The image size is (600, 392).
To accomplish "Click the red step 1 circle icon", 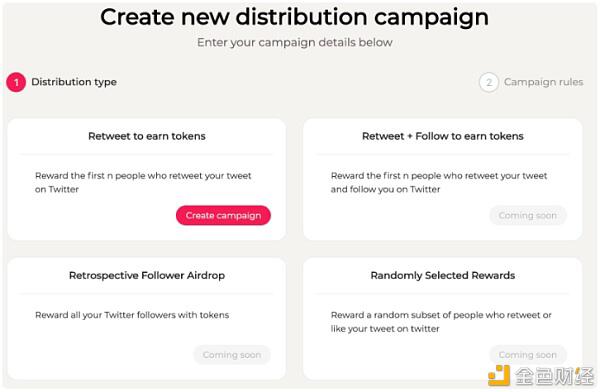I will [x=16, y=82].
